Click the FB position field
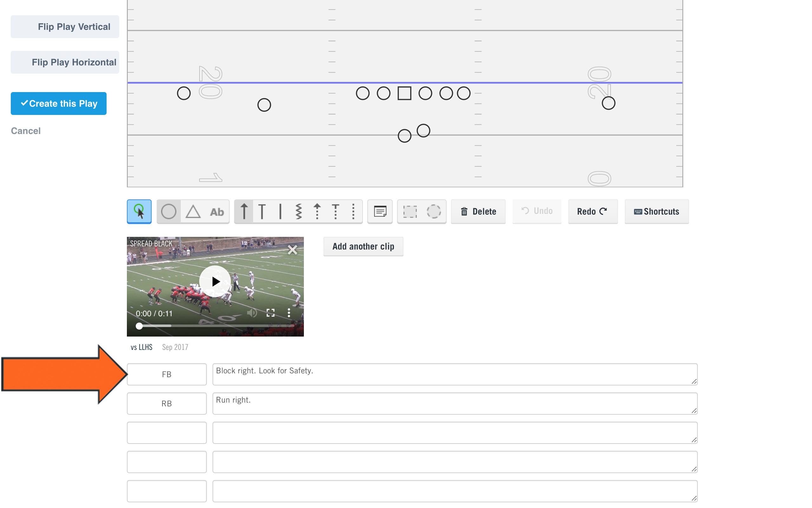 coord(167,374)
